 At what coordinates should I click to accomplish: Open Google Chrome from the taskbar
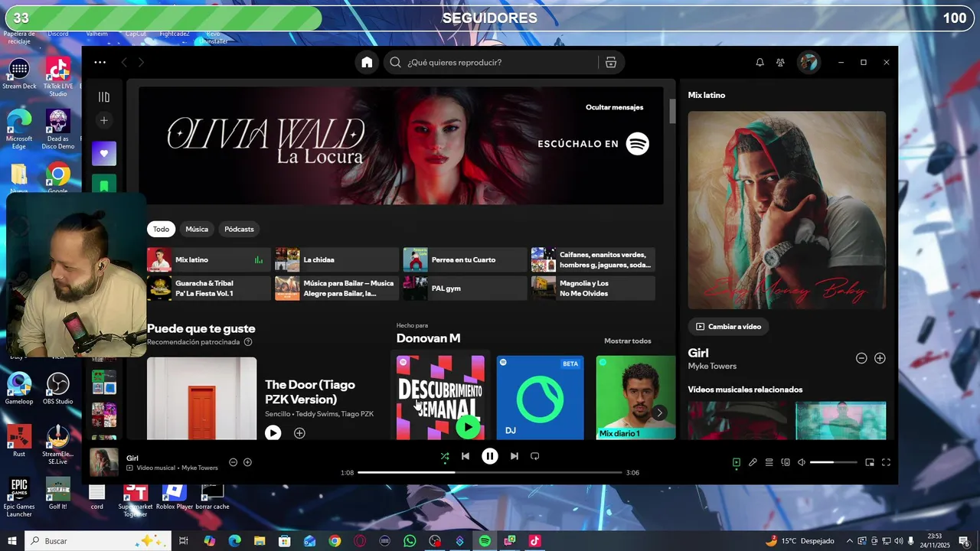335,541
